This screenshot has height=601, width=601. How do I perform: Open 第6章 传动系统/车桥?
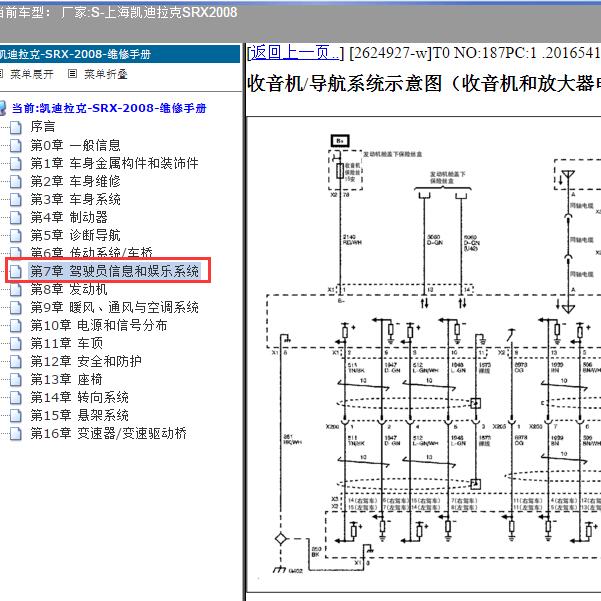pos(92,253)
